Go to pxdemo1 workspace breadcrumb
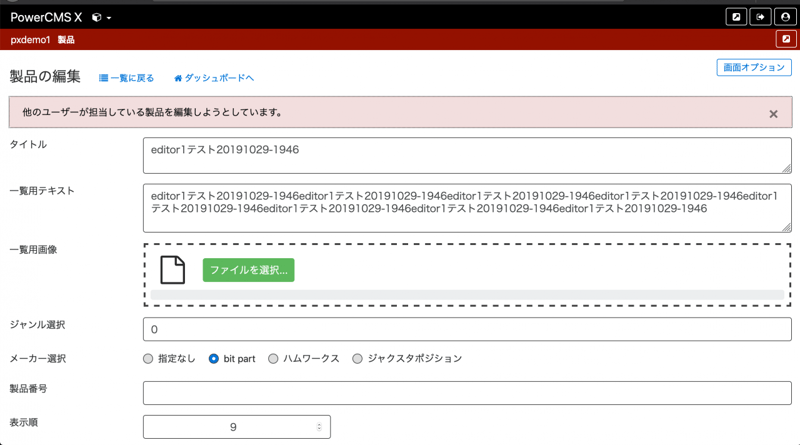 point(30,40)
